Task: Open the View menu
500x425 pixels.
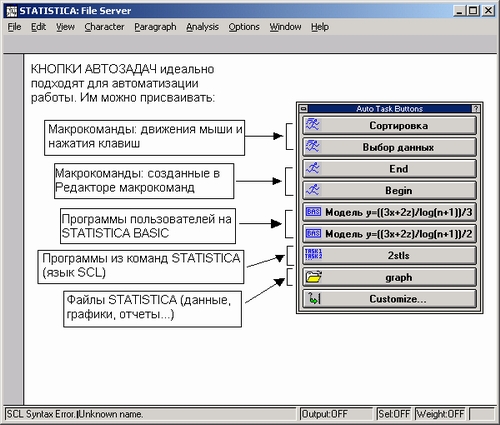Action: (x=65, y=27)
